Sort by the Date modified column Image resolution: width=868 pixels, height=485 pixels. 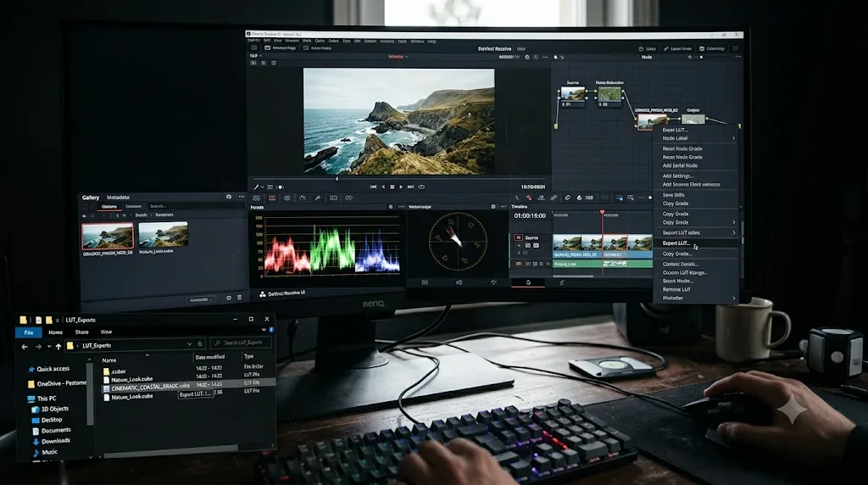pos(210,357)
